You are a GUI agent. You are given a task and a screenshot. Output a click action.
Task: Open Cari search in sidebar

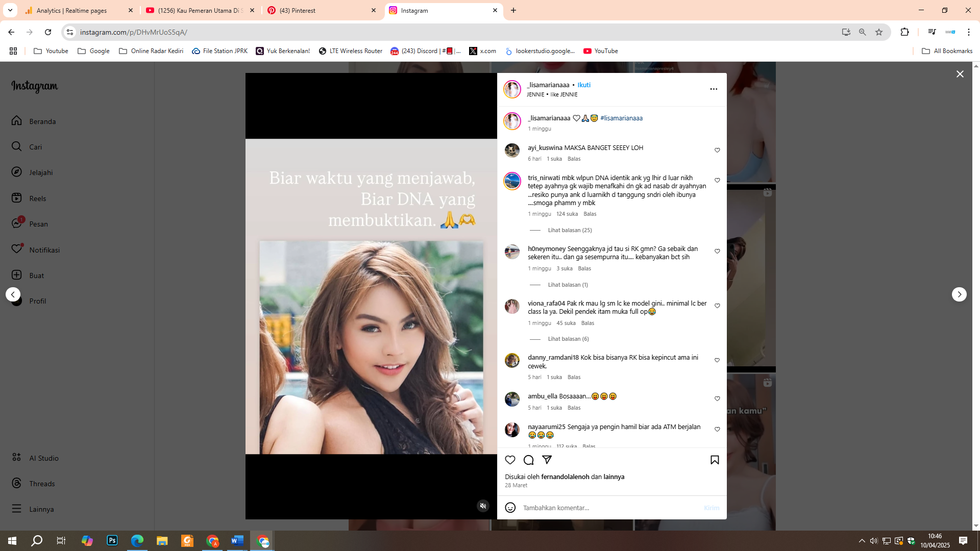coord(27,146)
